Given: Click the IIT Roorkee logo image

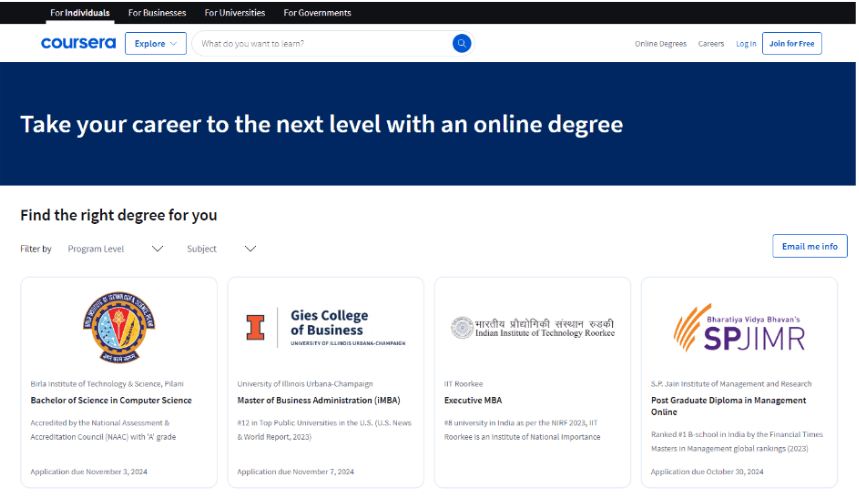Looking at the screenshot, I should [x=532, y=328].
